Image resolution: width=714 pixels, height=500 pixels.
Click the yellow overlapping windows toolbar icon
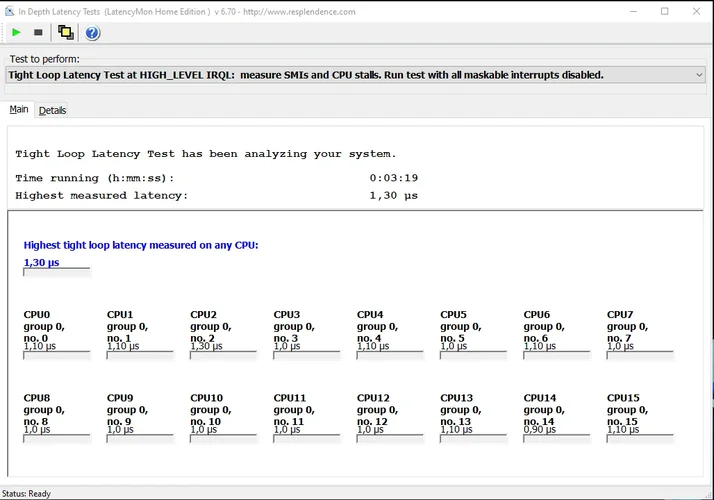[x=66, y=33]
